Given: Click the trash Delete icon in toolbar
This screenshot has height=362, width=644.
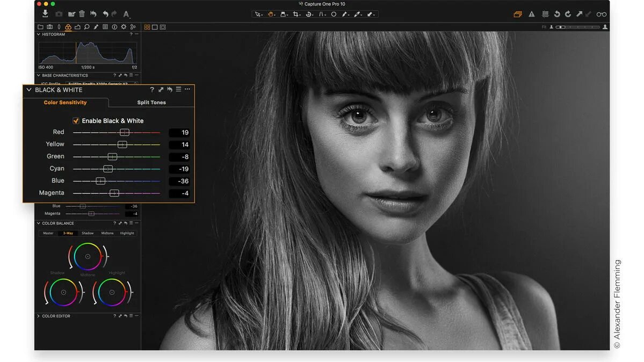Looking at the screenshot, I should [82, 13].
